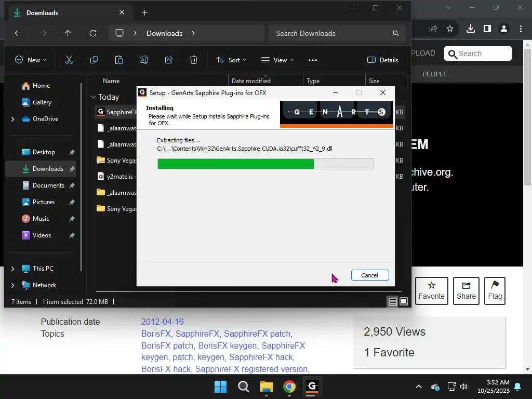Open taskbar Search

244,387
